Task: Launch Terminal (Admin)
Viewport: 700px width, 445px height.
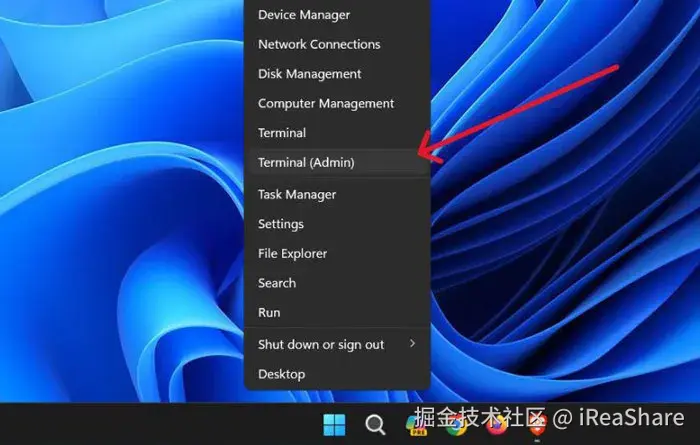Action: [x=338, y=162]
